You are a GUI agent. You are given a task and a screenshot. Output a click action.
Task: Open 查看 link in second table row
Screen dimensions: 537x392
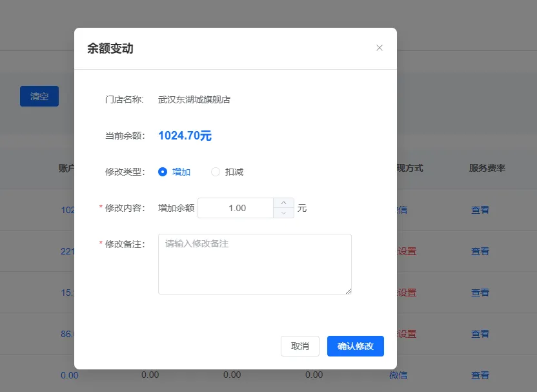coord(480,251)
